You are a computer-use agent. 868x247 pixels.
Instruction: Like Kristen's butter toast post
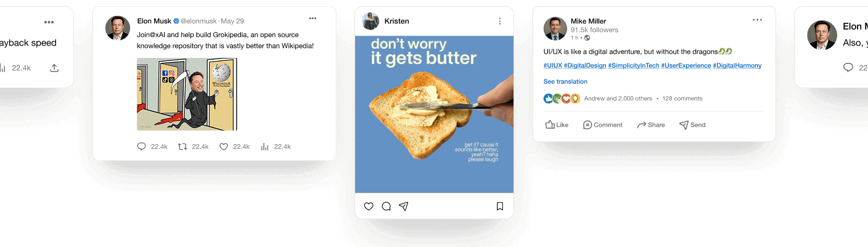pos(369,206)
